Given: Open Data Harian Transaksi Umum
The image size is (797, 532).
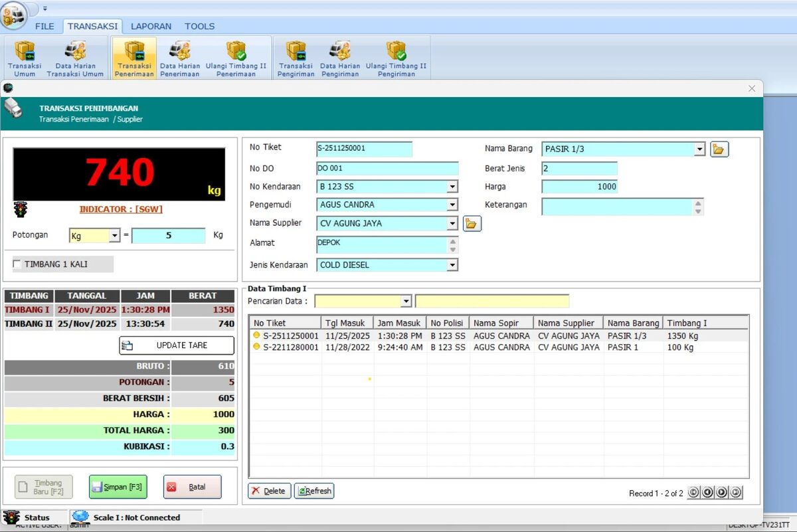Looking at the screenshot, I should click(75, 58).
